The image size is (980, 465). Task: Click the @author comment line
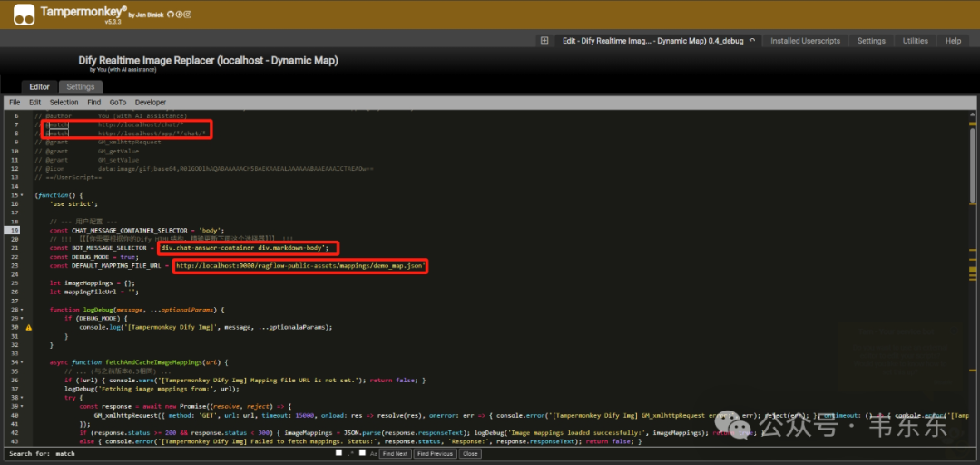click(112, 116)
